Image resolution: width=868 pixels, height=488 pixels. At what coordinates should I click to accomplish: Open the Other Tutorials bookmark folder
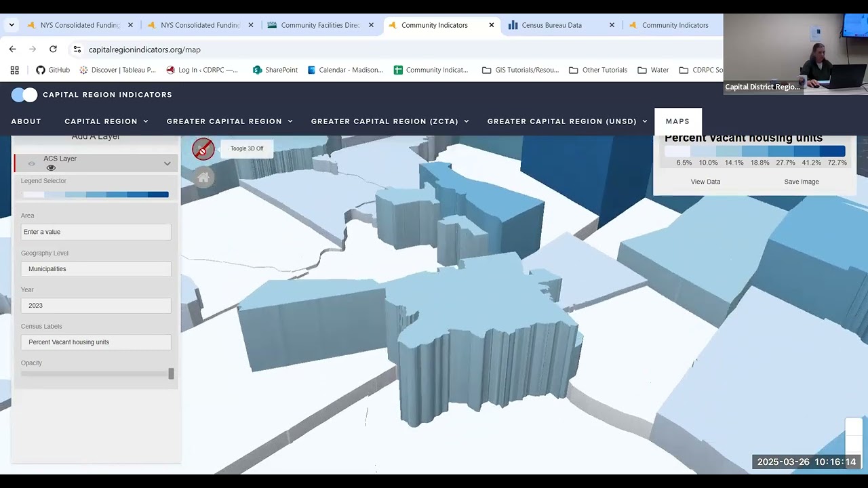(598, 70)
